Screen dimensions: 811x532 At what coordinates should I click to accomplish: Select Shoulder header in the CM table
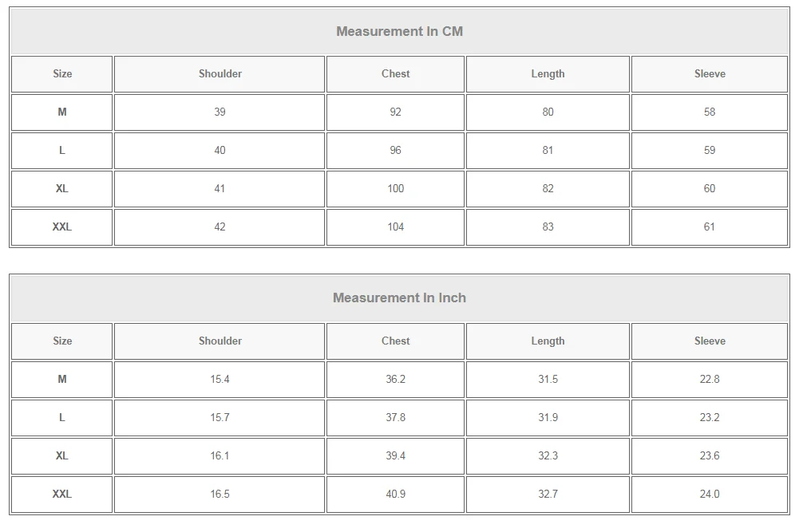[x=220, y=74]
